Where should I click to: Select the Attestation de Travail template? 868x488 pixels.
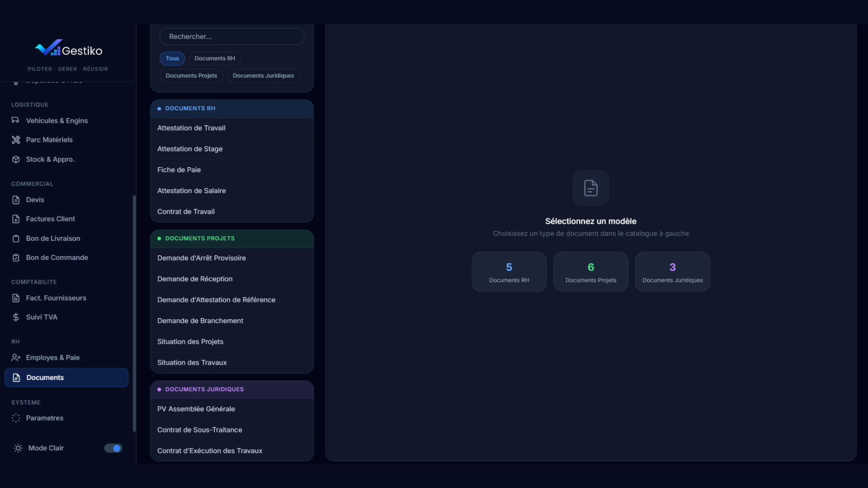point(191,128)
